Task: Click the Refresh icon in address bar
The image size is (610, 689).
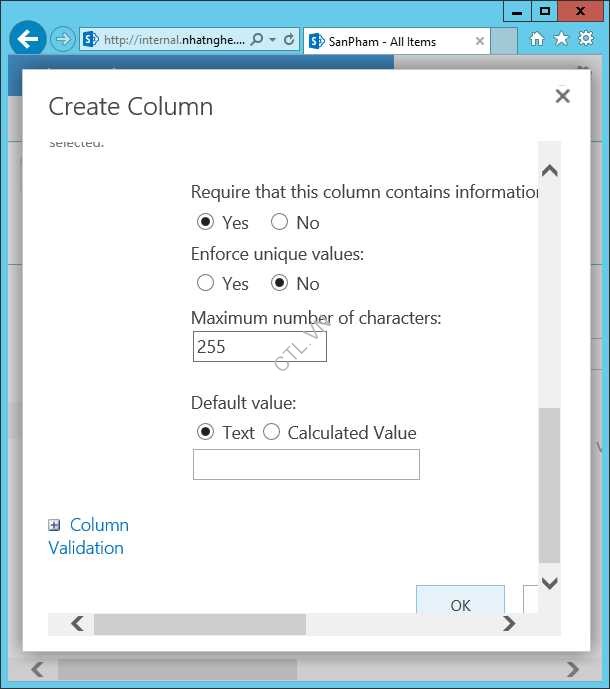Action: (x=289, y=40)
